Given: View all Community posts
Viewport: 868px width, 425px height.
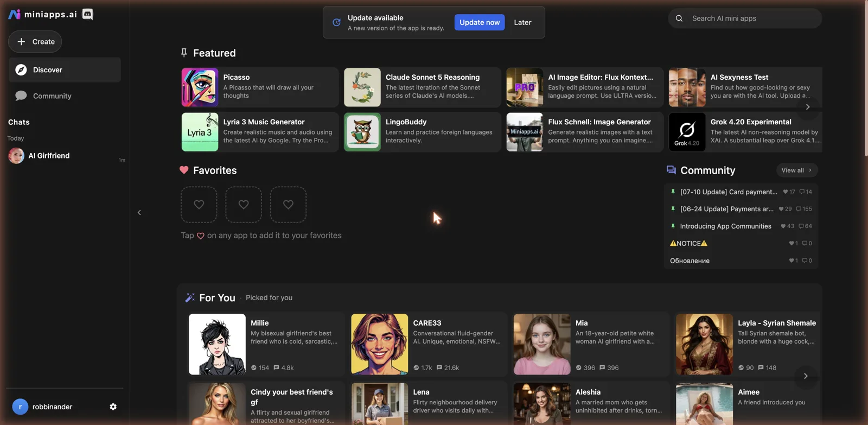Looking at the screenshot, I should pos(796,170).
